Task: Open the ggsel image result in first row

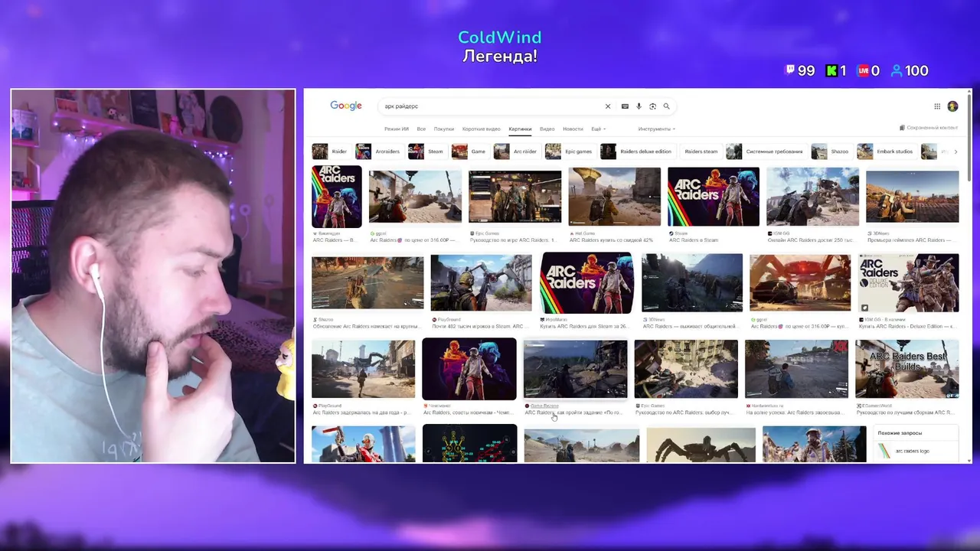Action: [x=415, y=197]
